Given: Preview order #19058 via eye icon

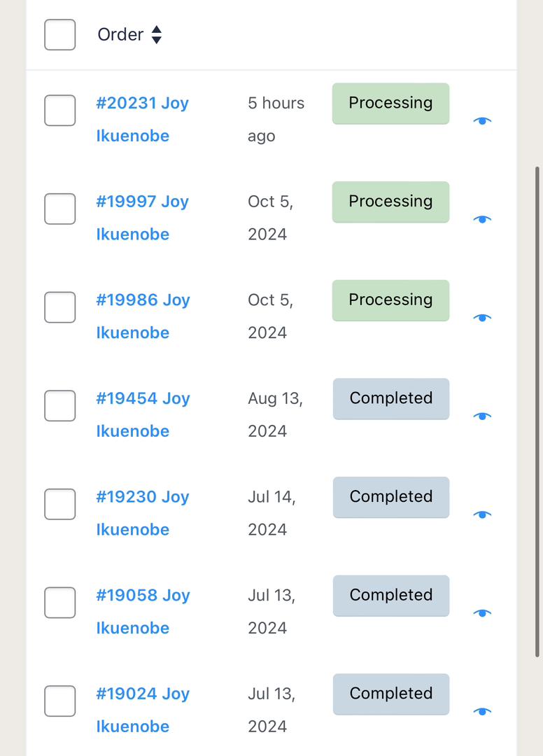Looking at the screenshot, I should click(482, 613).
